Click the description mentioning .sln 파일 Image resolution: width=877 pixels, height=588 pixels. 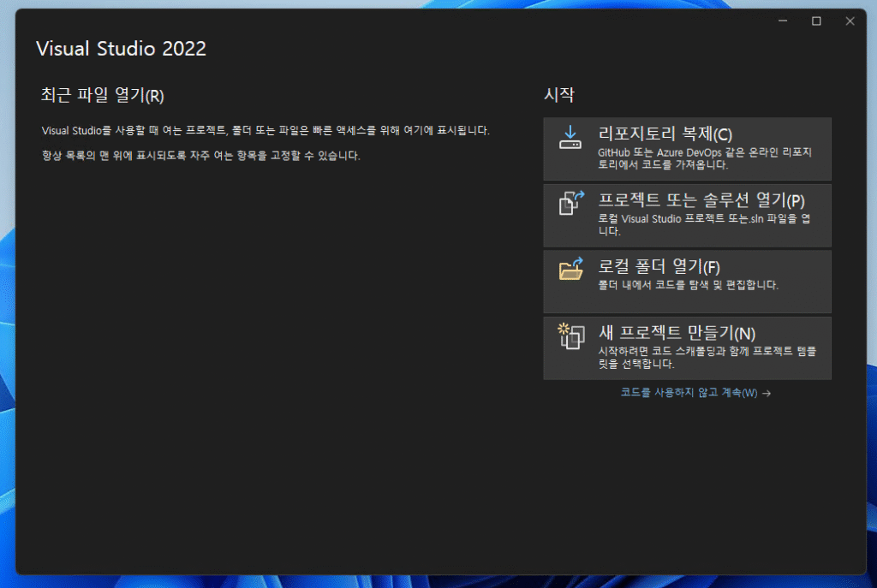[x=704, y=224]
